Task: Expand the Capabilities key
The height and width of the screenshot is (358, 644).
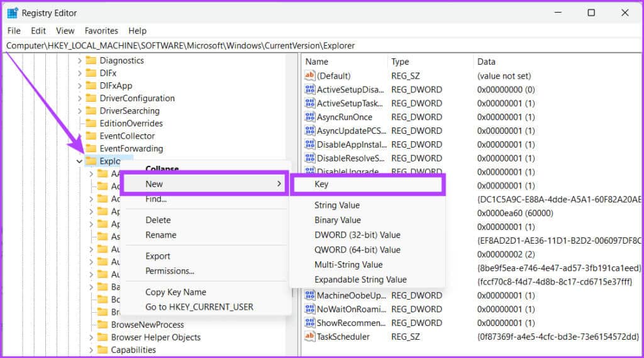Action: [x=91, y=350]
